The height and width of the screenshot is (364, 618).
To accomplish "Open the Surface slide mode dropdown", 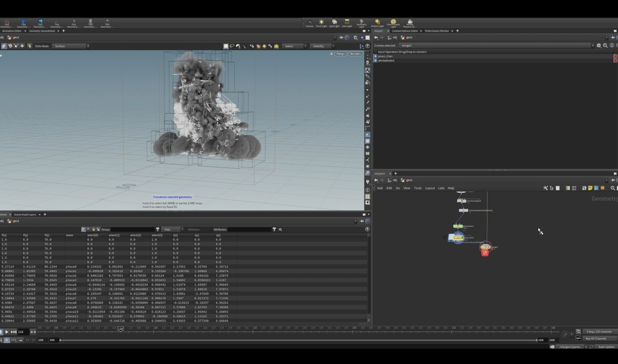I will (x=71, y=46).
